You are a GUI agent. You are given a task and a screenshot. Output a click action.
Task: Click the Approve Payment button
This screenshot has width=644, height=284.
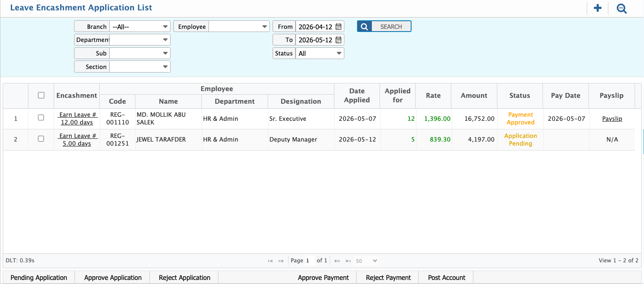(x=323, y=278)
